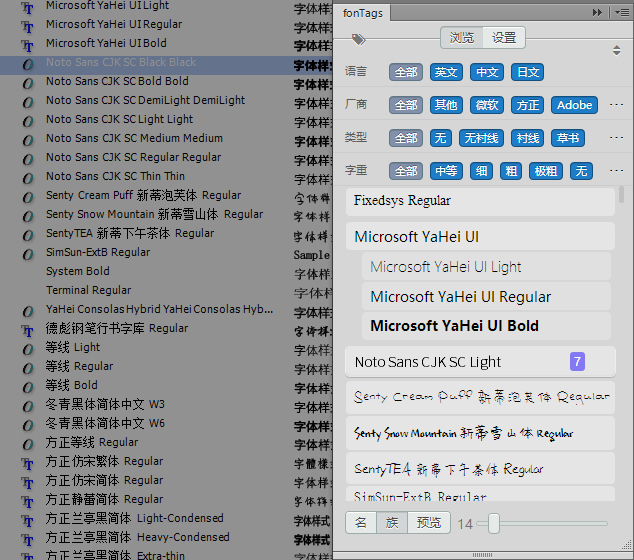
Task: Collapse the panel with double-arrow icon
Action: click(x=597, y=13)
